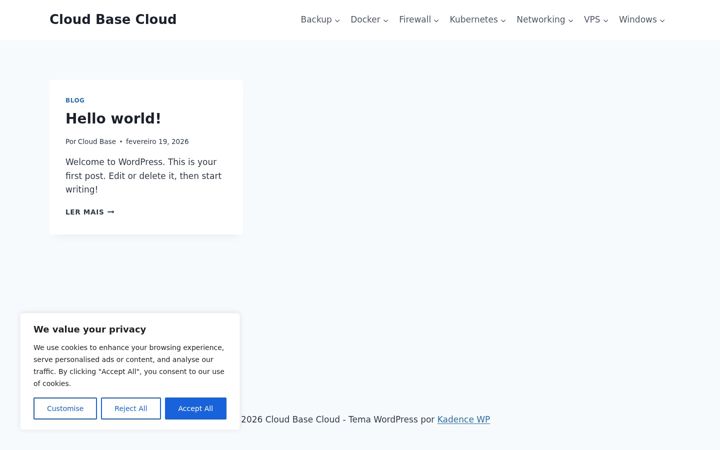This screenshot has width=720, height=450.
Task: Select the fevereiro 19, 2026 date text
Action: point(157,141)
